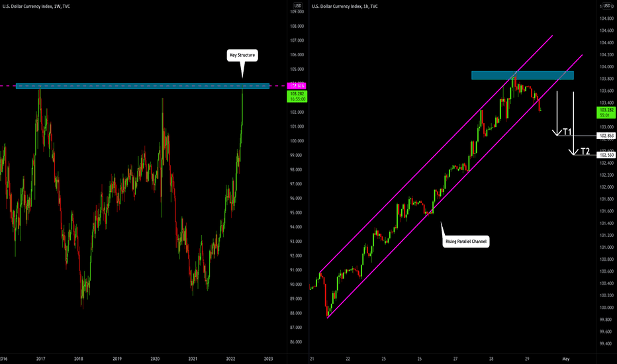The image size is (617, 364).
Task: Click 2017 on the weekly time axis
Action: [40, 359]
